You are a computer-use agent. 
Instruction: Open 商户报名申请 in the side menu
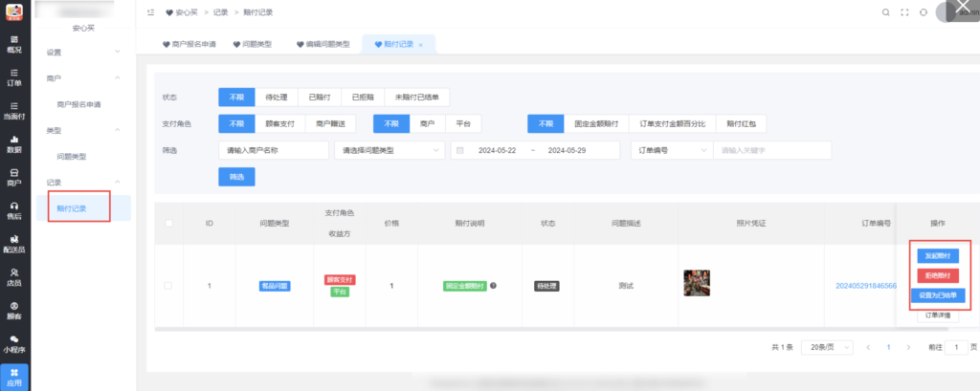point(78,104)
